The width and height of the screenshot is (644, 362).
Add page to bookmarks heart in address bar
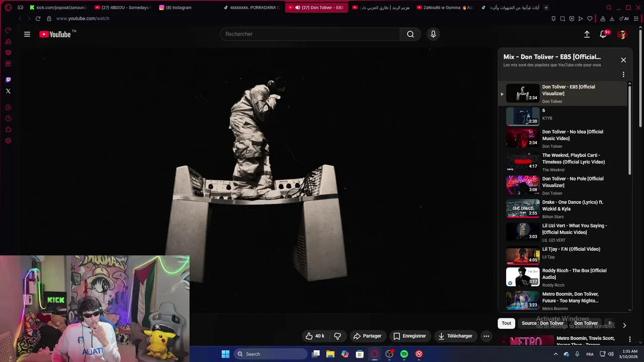(x=590, y=19)
